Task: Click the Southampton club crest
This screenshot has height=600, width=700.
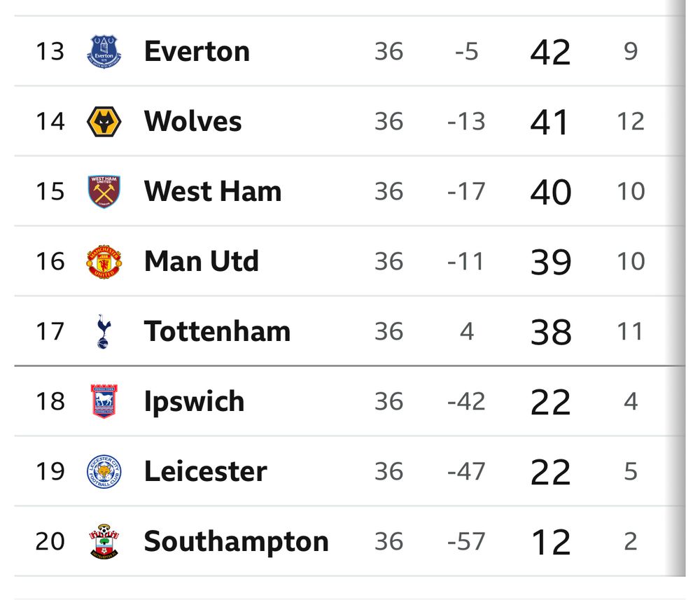Action: [104, 541]
